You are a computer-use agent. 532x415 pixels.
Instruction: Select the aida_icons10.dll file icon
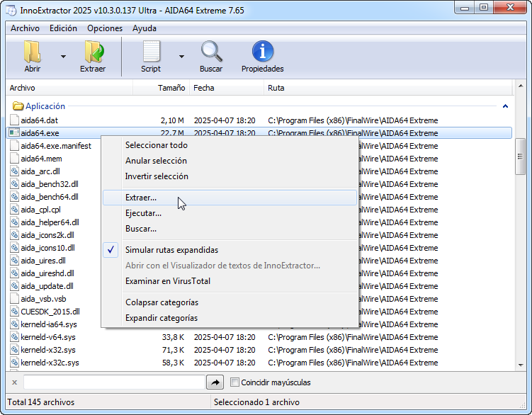pyautogui.click(x=14, y=248)
